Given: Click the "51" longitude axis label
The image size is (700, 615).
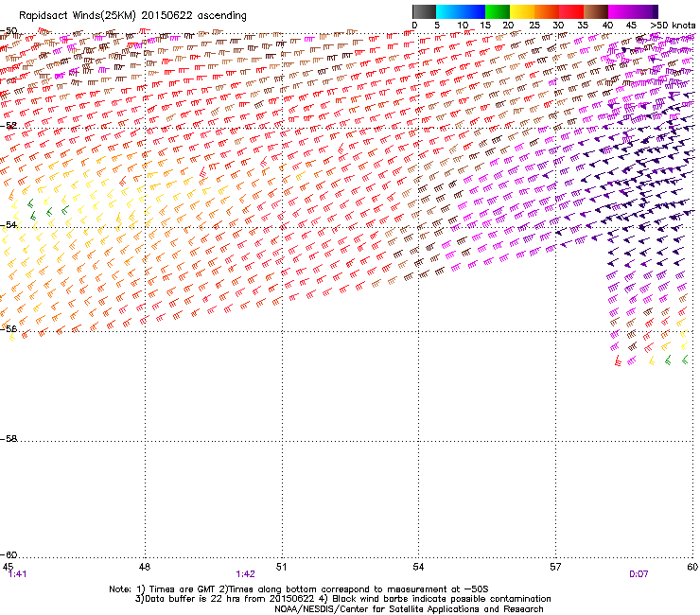Looking at the screenshot, I should click(x=281, y=567).
